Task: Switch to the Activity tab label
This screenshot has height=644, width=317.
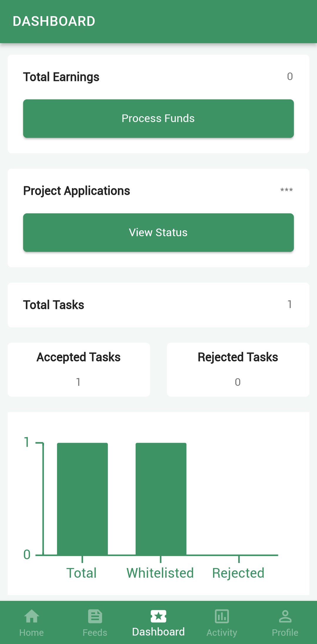Action: point(222,633)
